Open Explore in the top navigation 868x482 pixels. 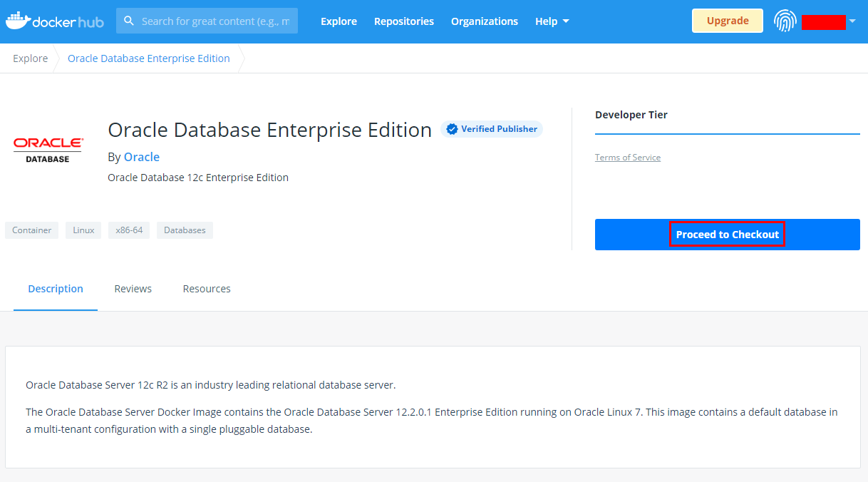coord(339,21)
